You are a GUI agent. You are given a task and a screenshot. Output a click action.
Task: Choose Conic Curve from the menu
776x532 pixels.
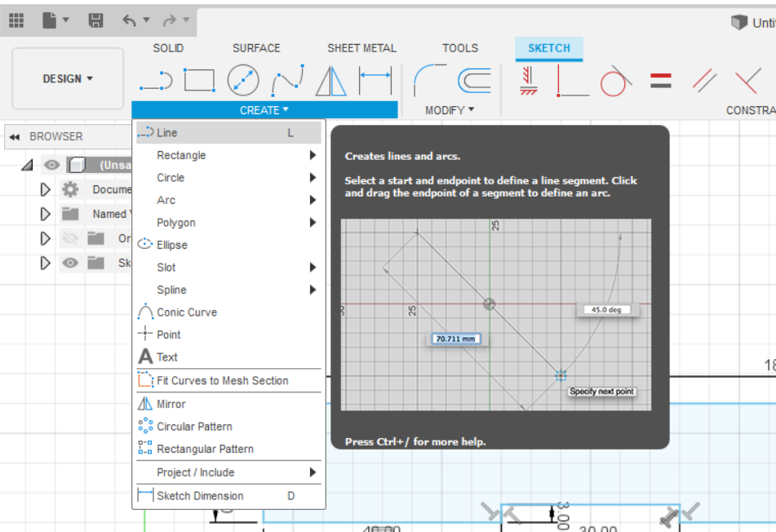(x=228, y=313)
